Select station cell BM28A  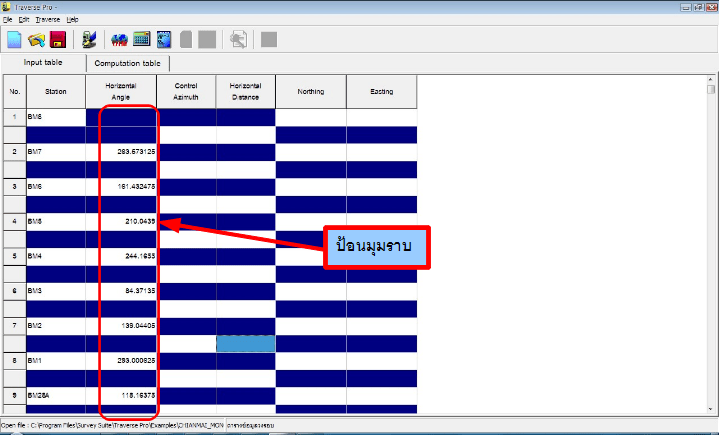[x=56, y=396]
